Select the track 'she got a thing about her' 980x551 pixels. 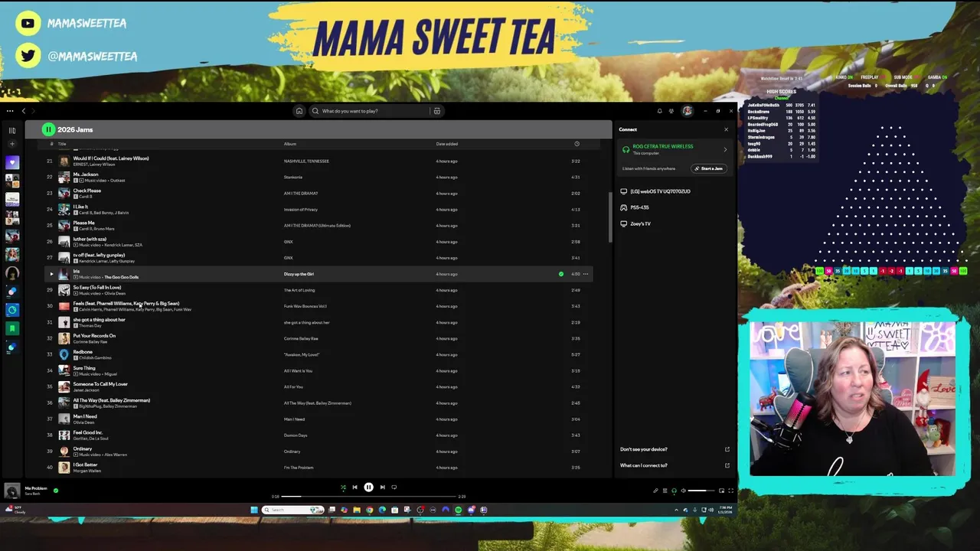[x=99, y=320]
